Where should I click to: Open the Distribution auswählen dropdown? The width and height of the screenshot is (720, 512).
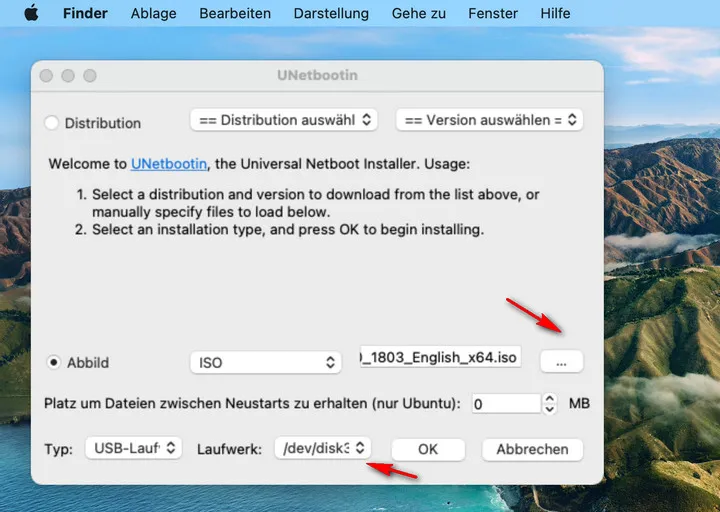[284, 120]
